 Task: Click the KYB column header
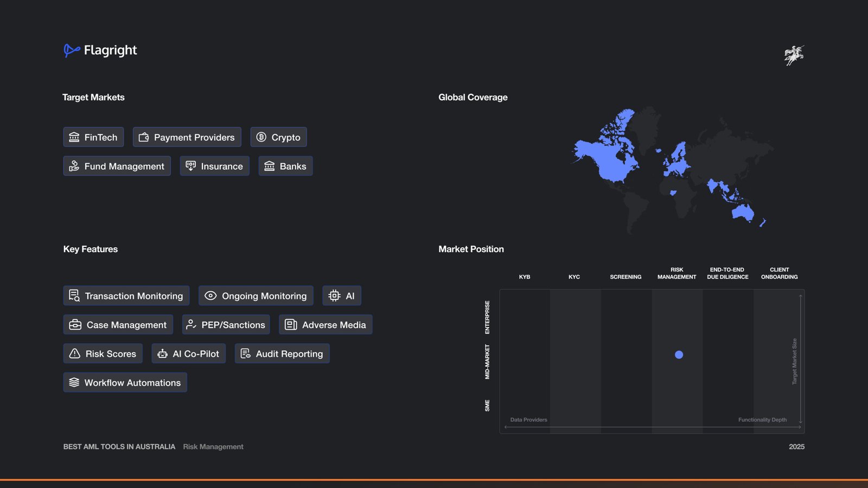525,277
